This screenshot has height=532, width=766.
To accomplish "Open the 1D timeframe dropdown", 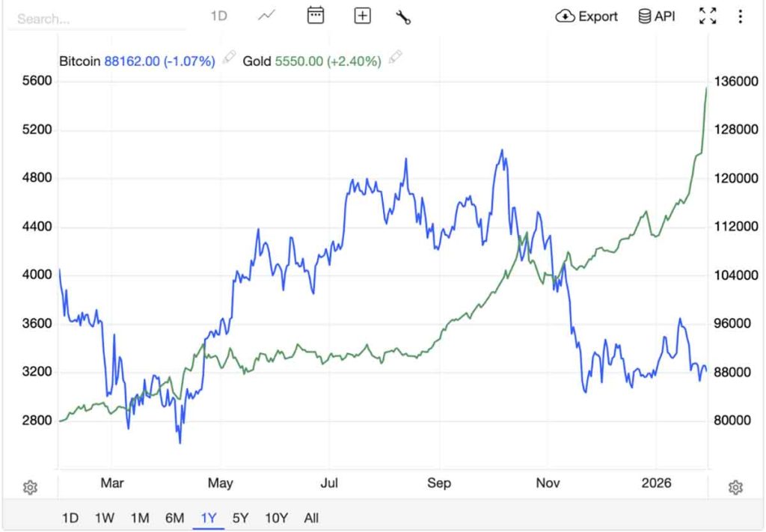I will click(219, 16).
